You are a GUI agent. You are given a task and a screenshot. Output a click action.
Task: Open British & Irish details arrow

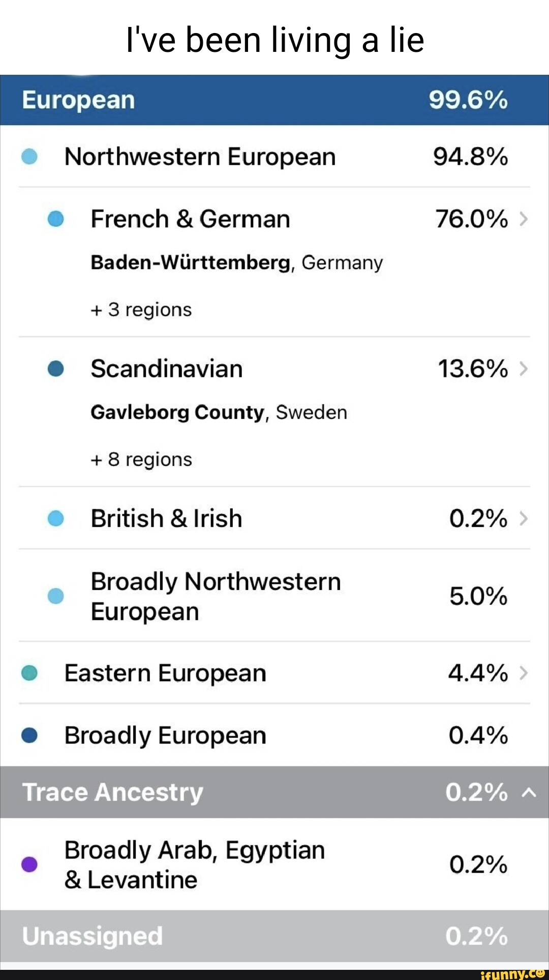pos(524,518)
